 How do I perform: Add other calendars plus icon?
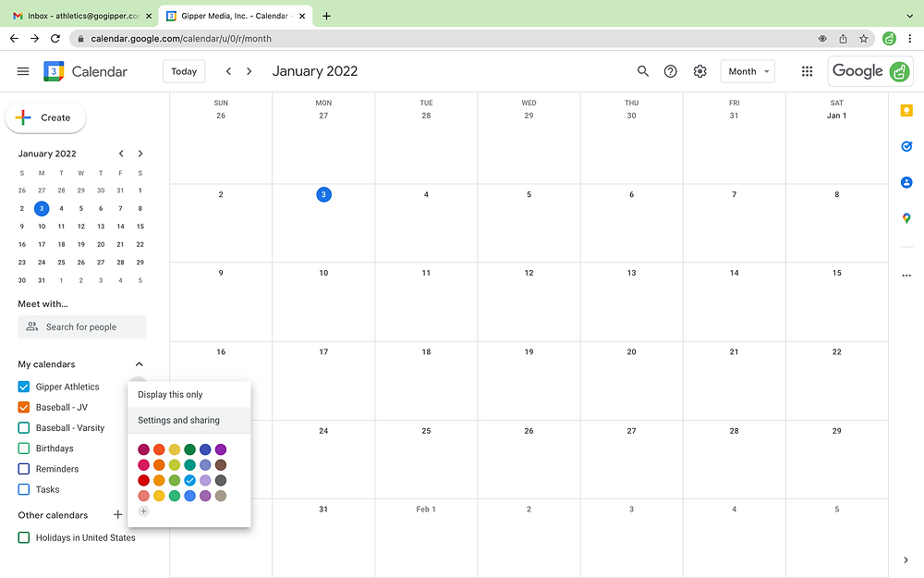click(118, 515)
